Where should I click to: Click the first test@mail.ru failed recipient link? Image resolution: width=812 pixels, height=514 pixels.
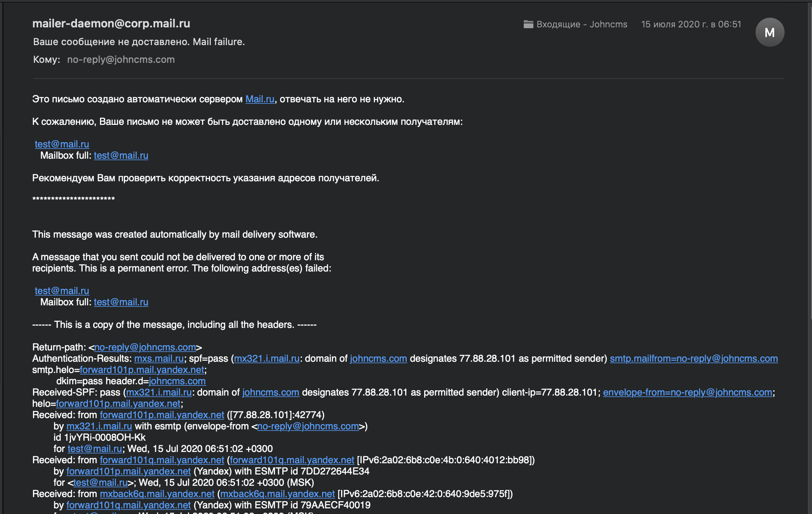tap(62, 144)
